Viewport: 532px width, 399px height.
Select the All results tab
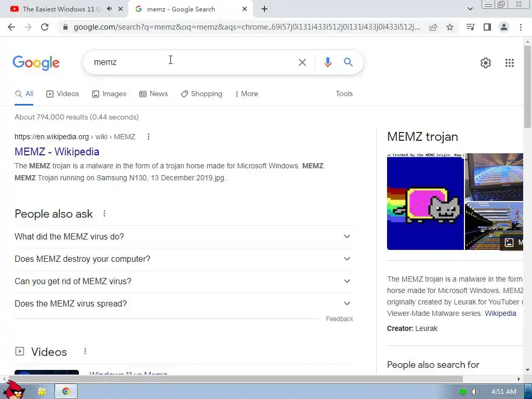coord(24,94)
